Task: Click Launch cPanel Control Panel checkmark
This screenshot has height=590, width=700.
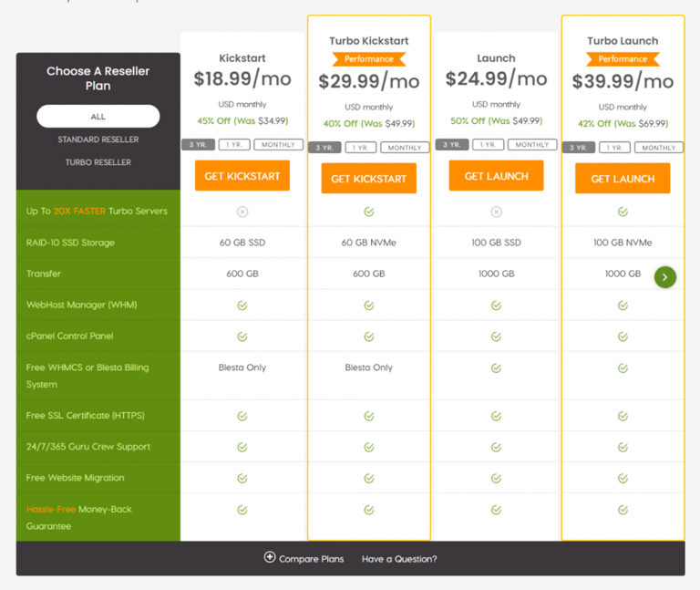Action: [496, 336]
